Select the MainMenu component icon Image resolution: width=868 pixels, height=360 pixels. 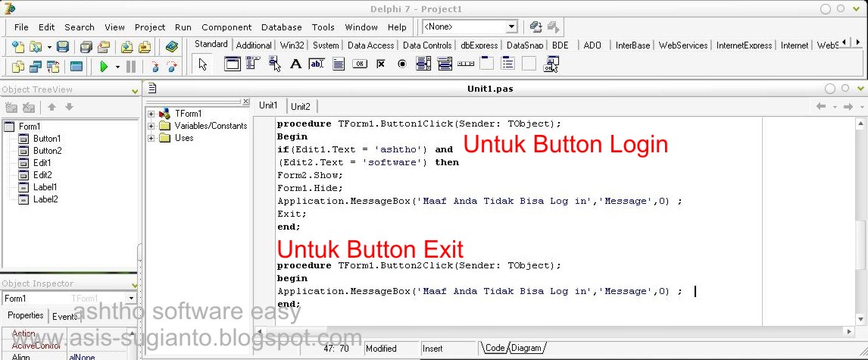[x=253, y=64]
